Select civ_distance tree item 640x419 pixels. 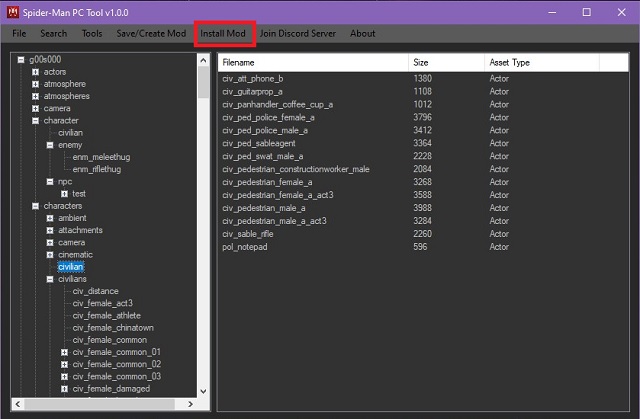pos(96,291)
